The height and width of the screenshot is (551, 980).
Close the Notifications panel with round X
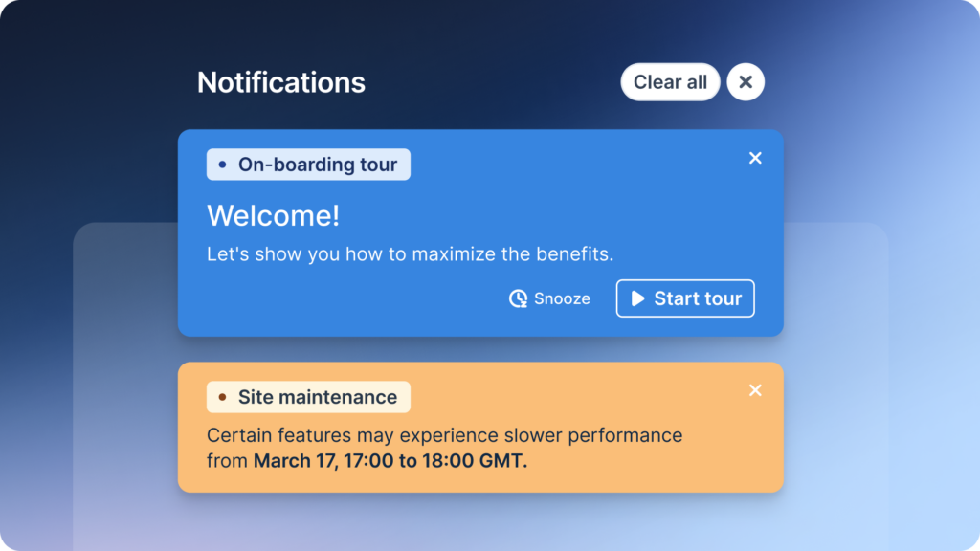(746, 82)
